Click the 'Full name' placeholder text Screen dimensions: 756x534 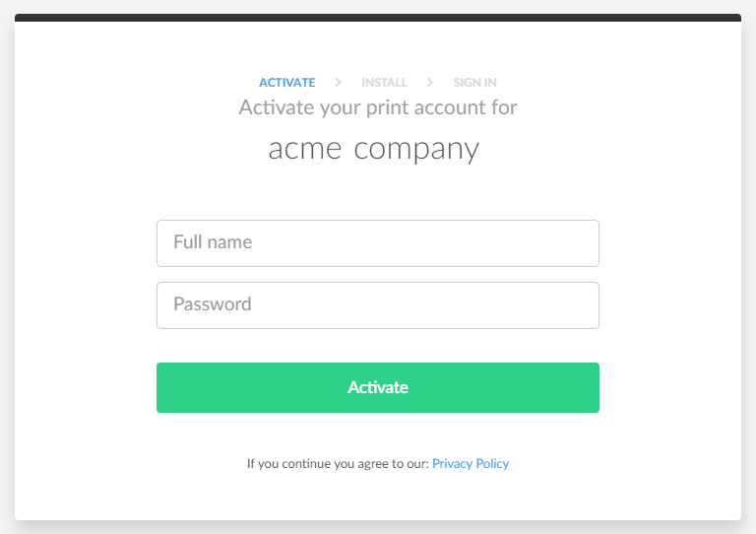click(x=213, y=242)
